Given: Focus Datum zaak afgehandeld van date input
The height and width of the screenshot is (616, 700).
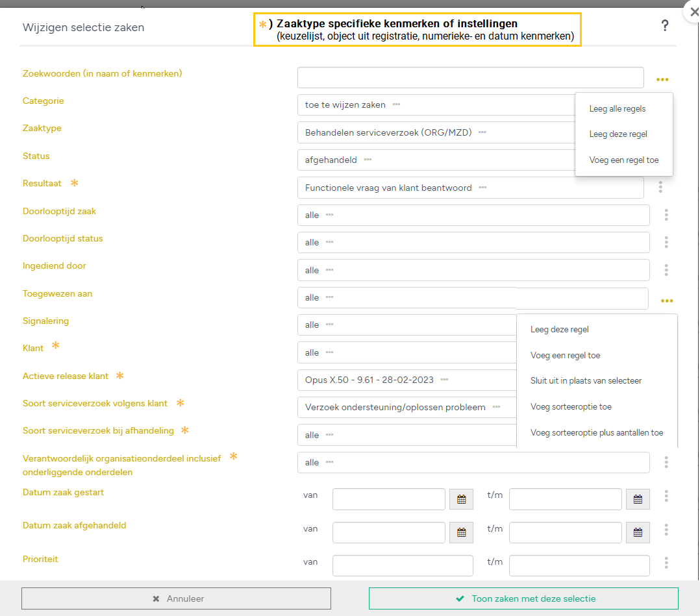Looking at the screenshot, I should (x=389, y=532).
